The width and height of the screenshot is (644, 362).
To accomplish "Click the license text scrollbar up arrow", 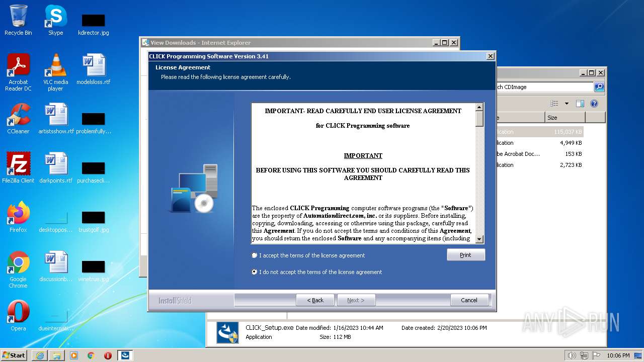I will tap(479, 107).
